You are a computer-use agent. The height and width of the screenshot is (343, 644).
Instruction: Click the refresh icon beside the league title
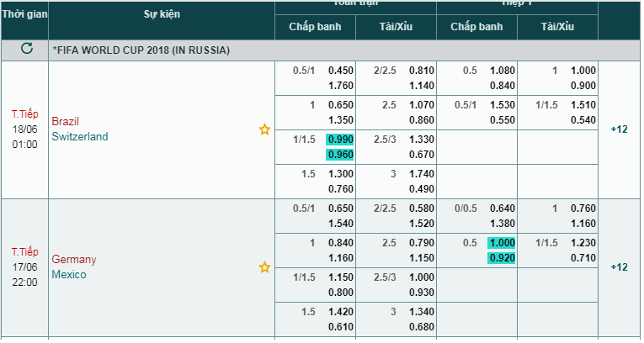26,50
